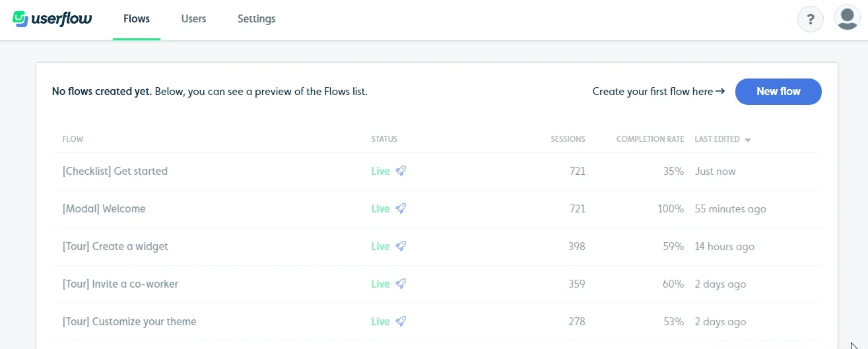Image resolution: width=868 pixels, height=349 pixels.
Task: Open the user profile avatar
Action: 847,18
